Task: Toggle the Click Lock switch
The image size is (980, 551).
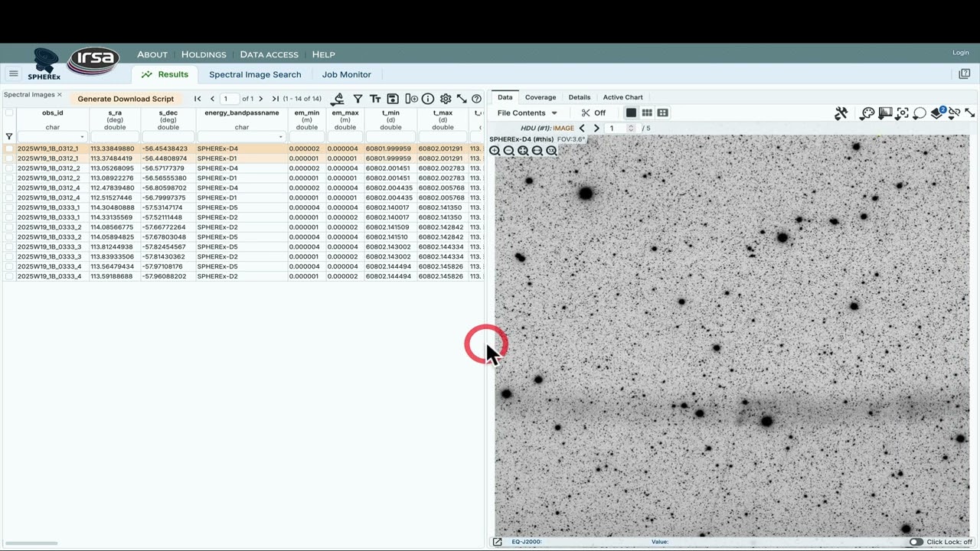Action: [916, 542]
